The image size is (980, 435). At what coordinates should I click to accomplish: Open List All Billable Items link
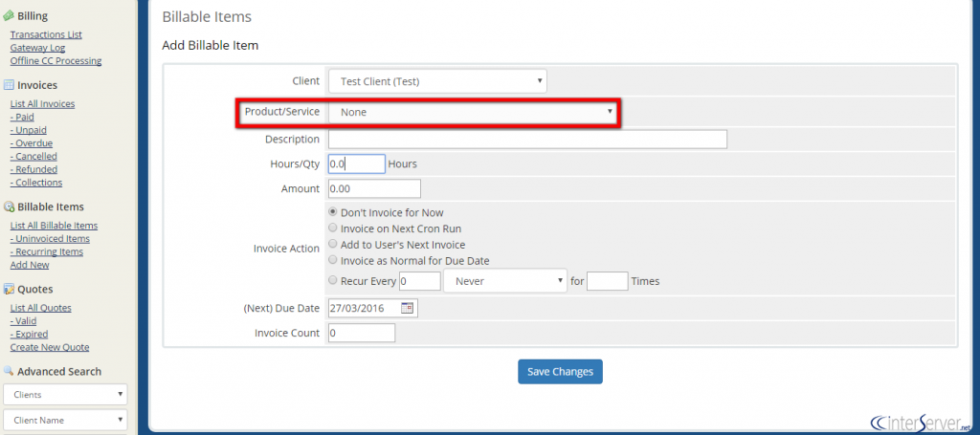[x=54, y=226]
